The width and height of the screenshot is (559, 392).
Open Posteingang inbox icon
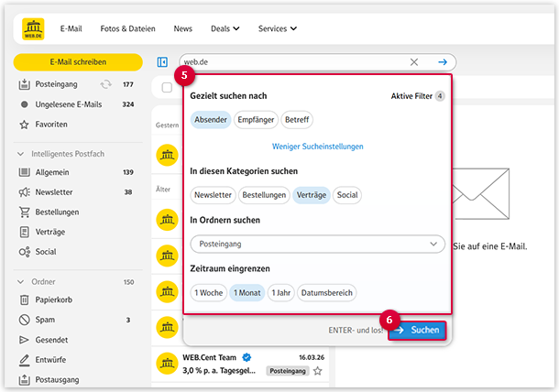pyautogui.click(x=24, y=84)
